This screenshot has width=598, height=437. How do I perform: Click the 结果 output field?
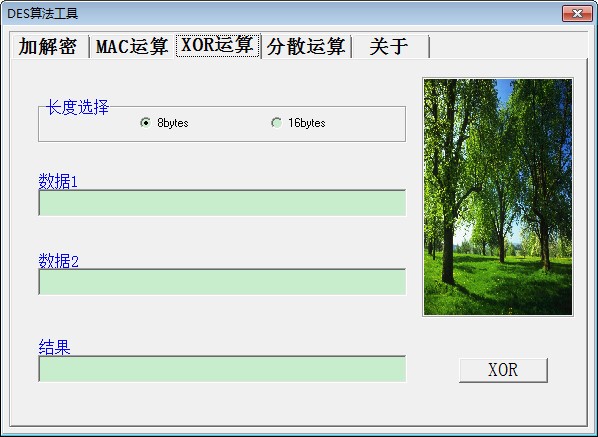pyautogui.click(x=222, y=369)
